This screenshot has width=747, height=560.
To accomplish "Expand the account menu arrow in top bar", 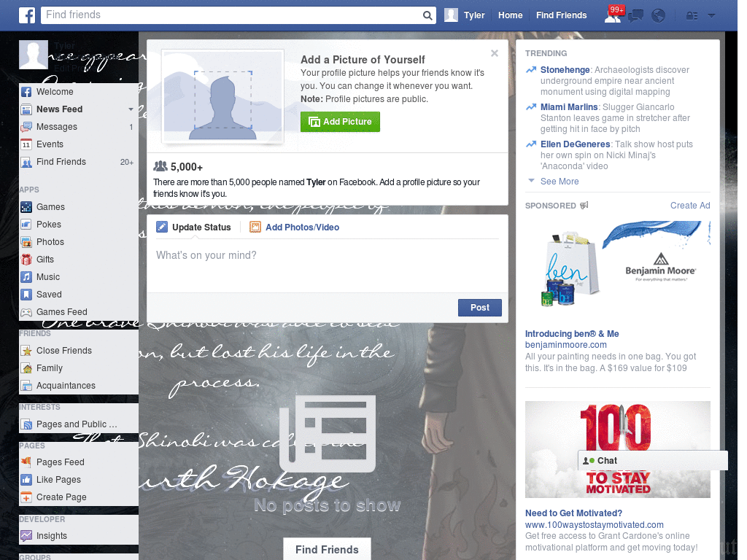I will pyautogui.click(x=711, y=15).
